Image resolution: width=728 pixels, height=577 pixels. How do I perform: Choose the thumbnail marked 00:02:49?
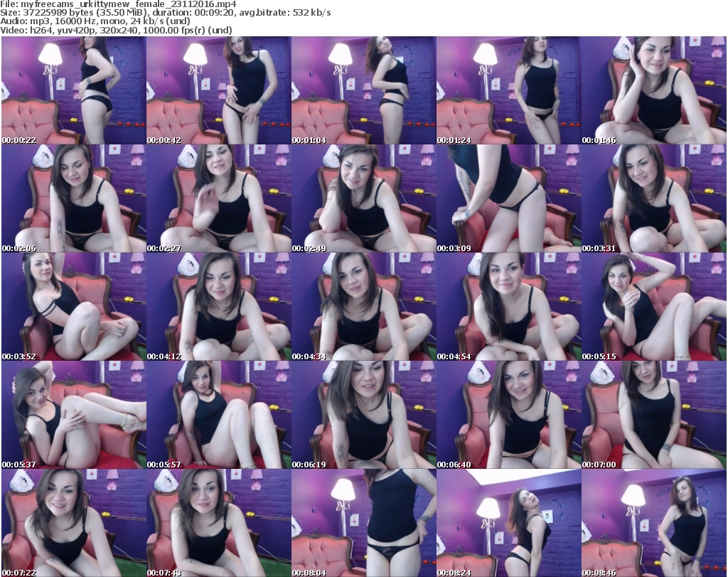coord(363,198)
